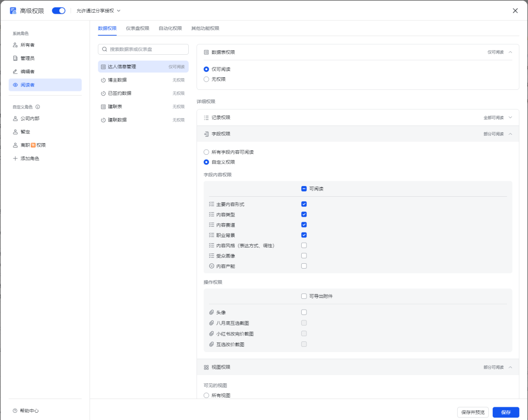528x420 pixels.
Task: Select the 所有视图 radio option
Action: [x=206, y=396]
